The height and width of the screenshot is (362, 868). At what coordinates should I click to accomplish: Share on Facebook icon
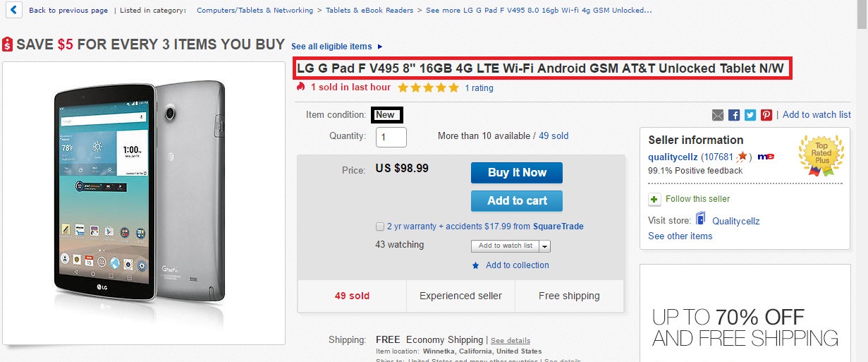734,115
